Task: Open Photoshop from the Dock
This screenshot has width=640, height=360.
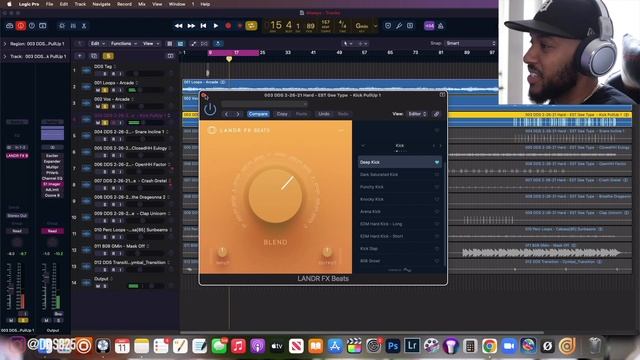Action: coord(392,346)
